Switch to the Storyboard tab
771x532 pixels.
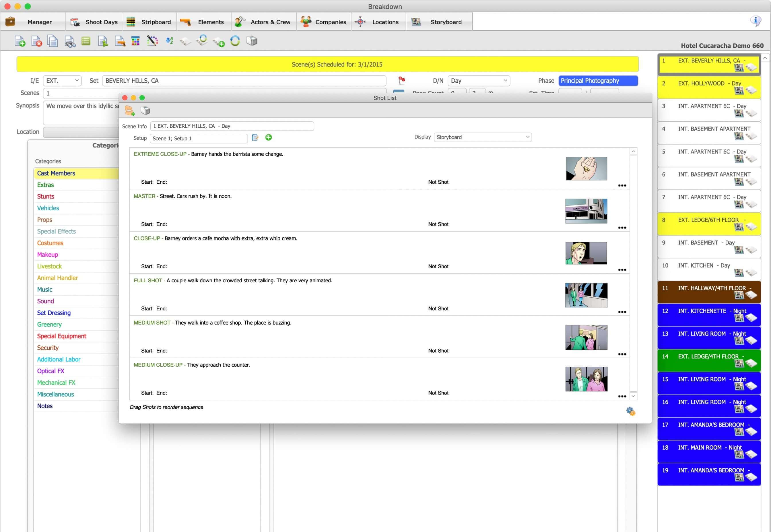[446, 22]
